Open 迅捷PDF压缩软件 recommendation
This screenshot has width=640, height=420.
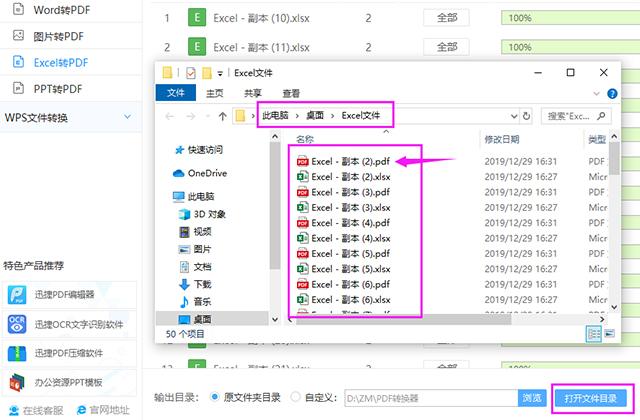tap(69, 353)
